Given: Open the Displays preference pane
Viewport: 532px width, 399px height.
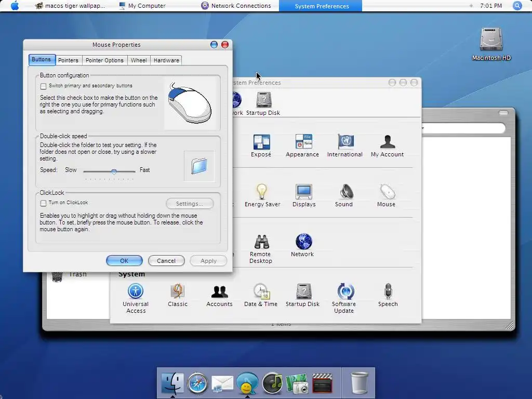Looking at the screenshot, I should 304,195.
